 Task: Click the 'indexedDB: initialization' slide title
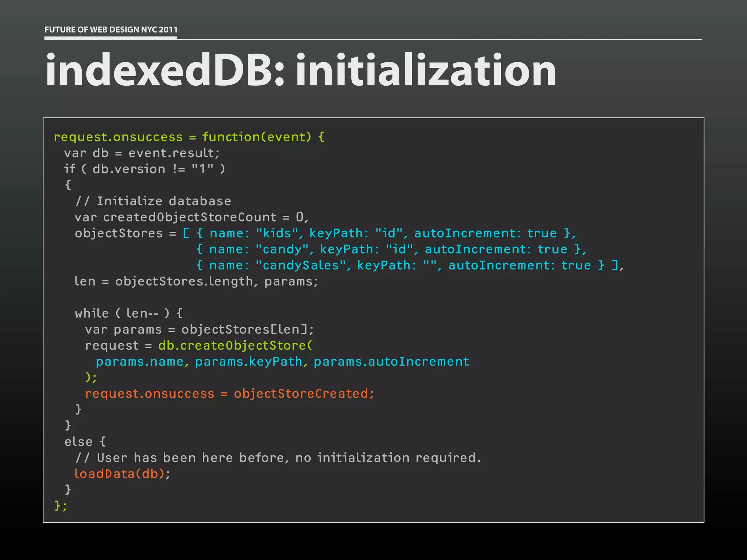[x=301, y=70]
